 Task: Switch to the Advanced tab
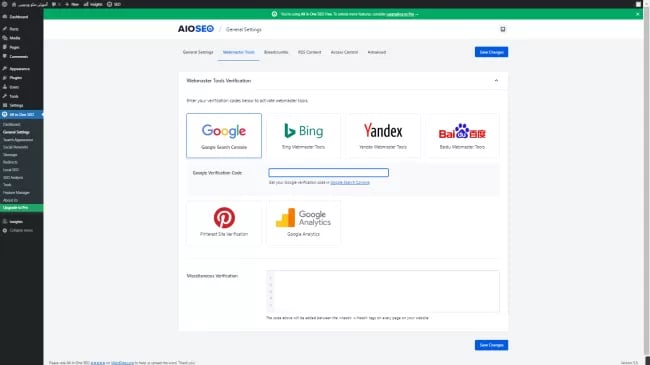376,52
